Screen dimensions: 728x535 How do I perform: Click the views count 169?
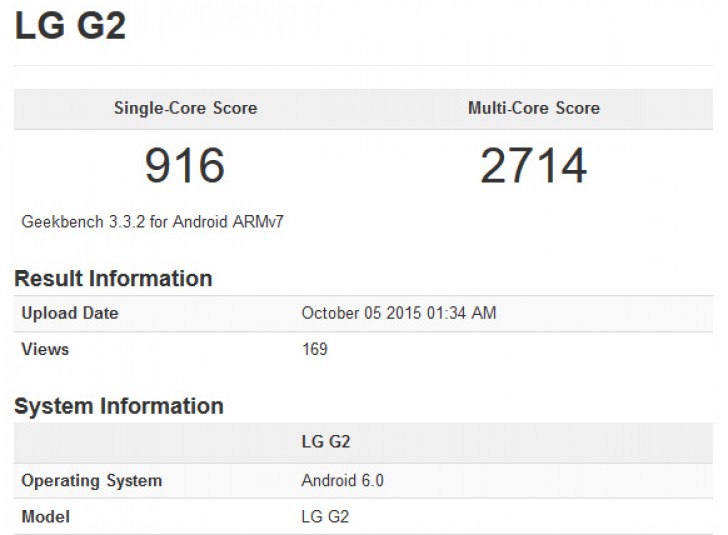[x=314, y=349]
